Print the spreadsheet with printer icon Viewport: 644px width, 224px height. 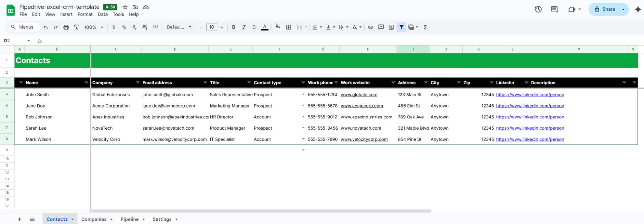click(66, 27)
